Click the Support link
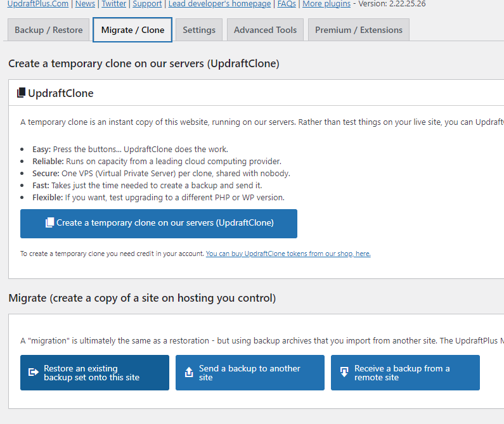 pos(146,4)
